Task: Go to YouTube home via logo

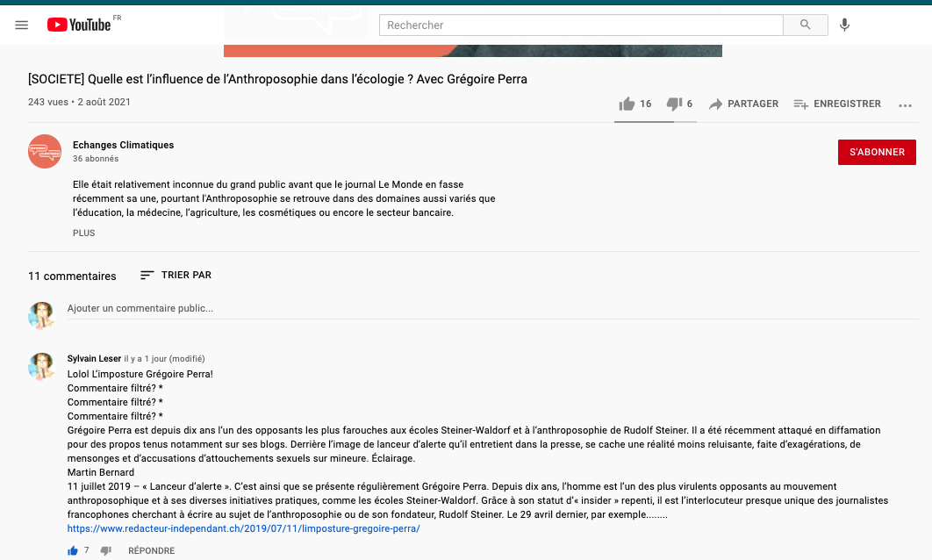Action: click(79, 25)
